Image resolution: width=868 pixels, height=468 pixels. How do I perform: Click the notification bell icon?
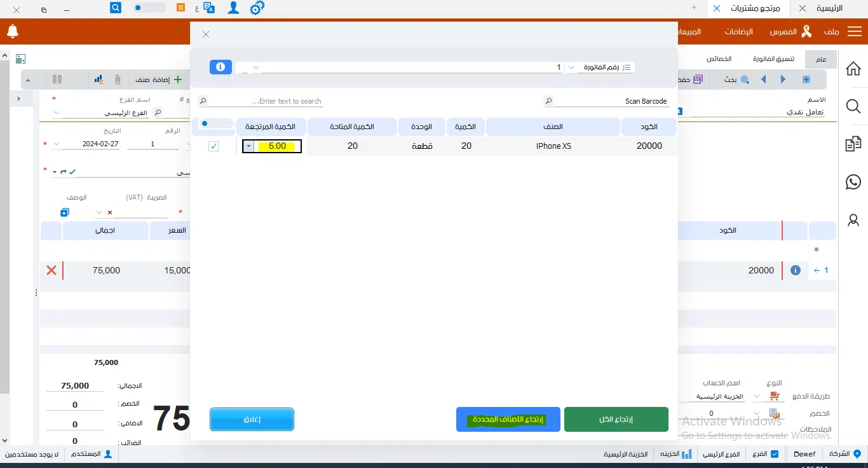click(13, 31)
